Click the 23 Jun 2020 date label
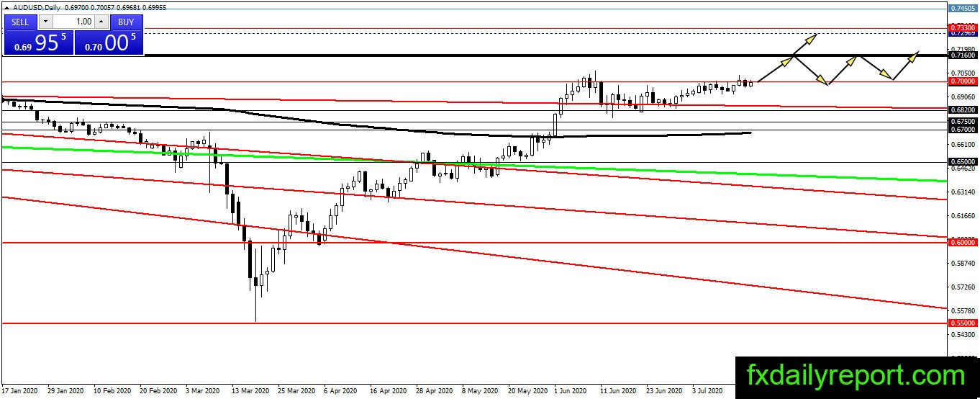 click(664, 391)
